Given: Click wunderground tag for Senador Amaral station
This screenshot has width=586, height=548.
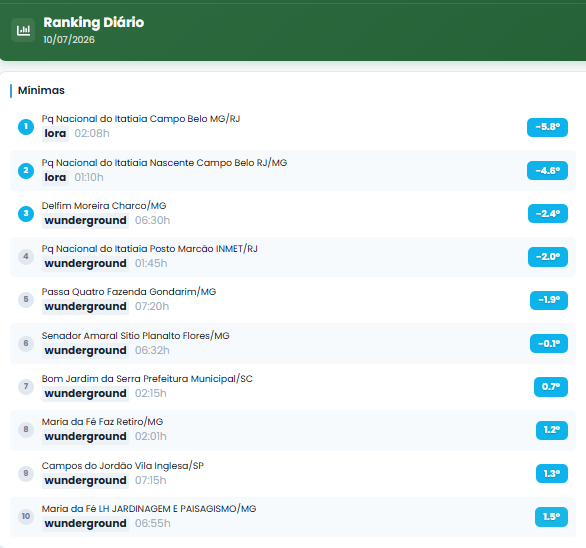Looking at the screenshot, I should [85, 351].
